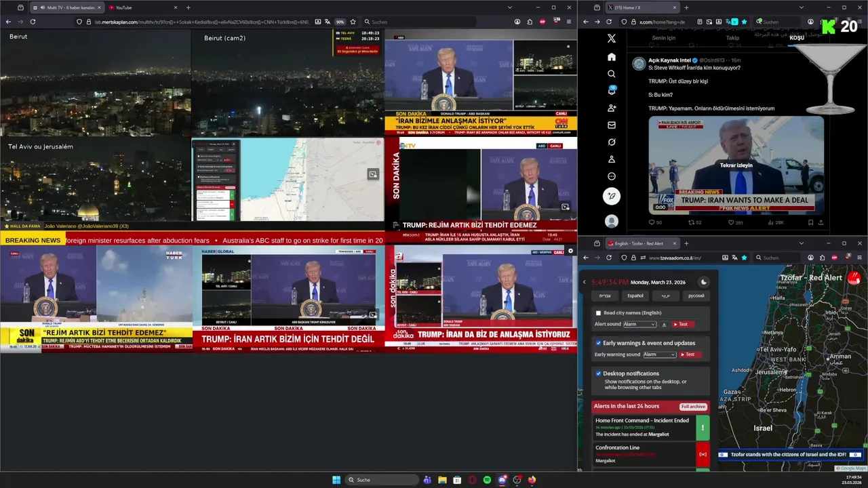Viewport: 868px width, 488px height.
Task: Reload the Tzofar browser page
Action: pyautogui.click(x=610, y=258)
